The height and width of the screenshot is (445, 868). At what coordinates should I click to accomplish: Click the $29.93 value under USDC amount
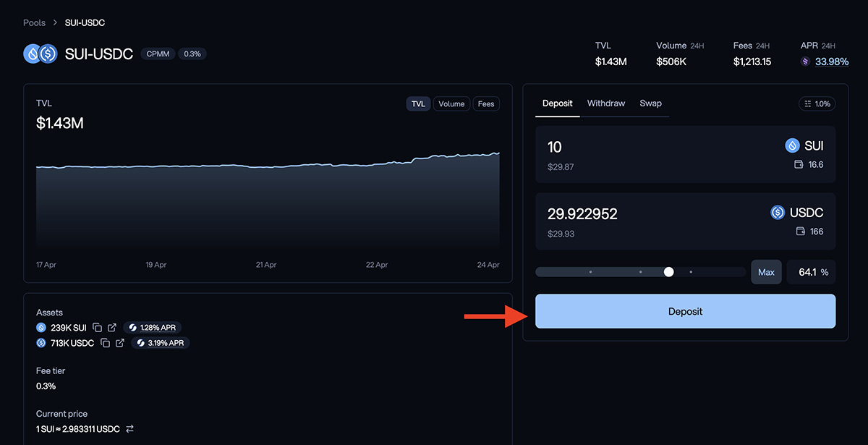561,233
